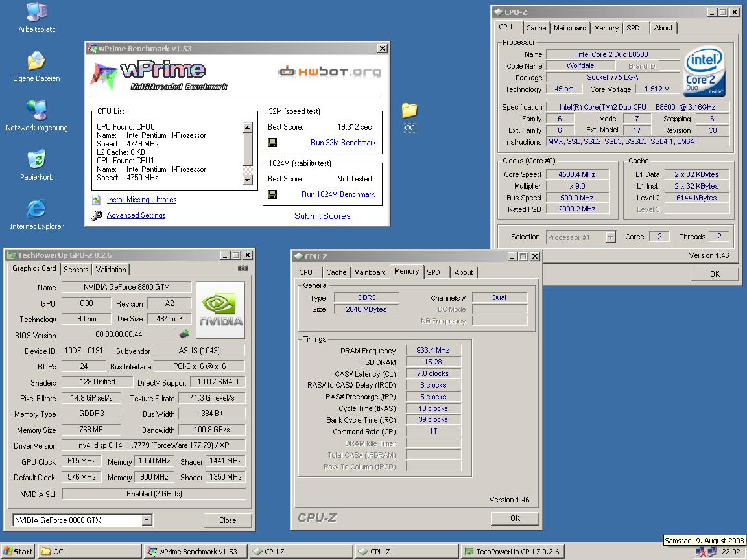Click Run 32M Benchmark link
This screenshot has height=560, width=747.
pos(343,143)
